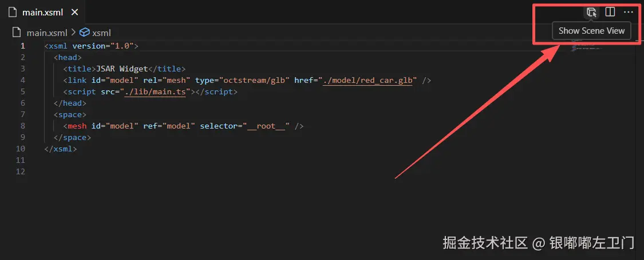644x260 pixels.
Task: Click the text "JSAR Widget" in title
Action: pyautogui.click(x=121, y=69)
